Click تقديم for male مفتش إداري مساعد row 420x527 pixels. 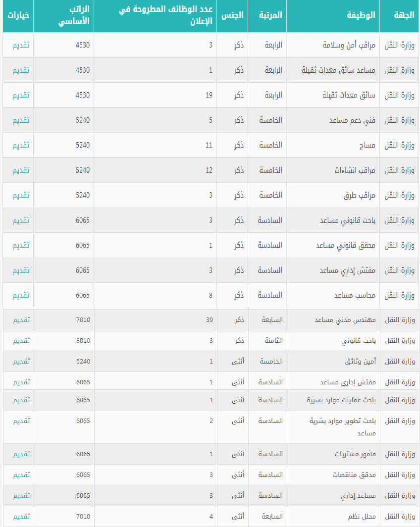pyautogui.click(x=21, y=270)
